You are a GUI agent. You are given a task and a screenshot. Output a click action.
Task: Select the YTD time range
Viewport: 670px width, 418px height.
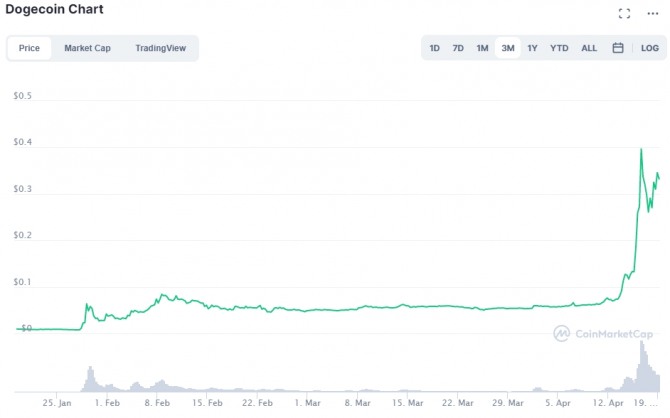click(559, 48)
